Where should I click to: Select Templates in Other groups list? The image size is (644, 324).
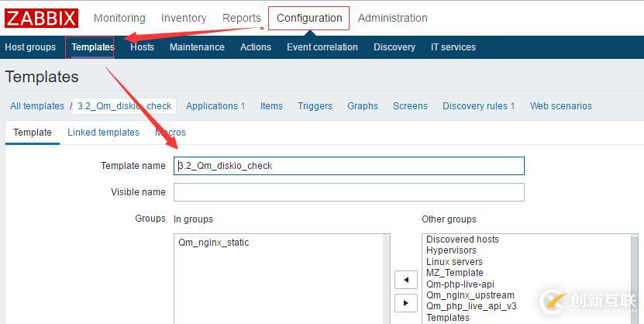448,318
